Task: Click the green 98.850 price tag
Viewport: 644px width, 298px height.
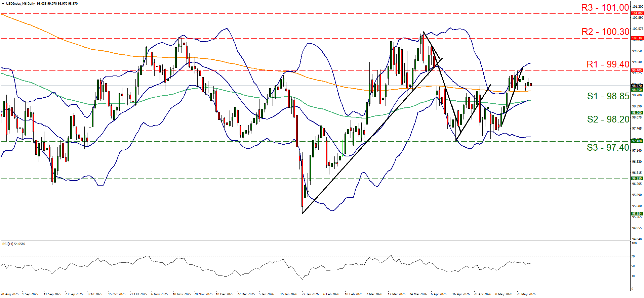Action: click(x=637, y=90)
